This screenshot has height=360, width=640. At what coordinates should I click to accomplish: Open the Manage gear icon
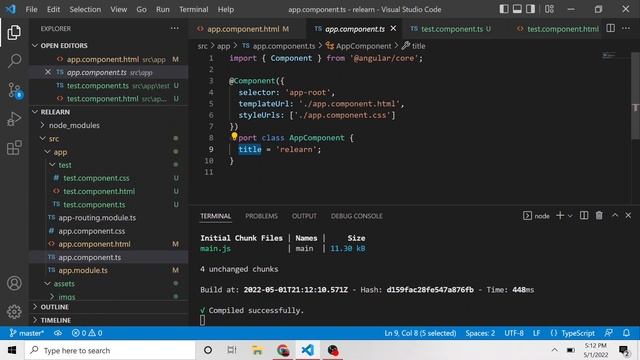[x=14, y=312]
